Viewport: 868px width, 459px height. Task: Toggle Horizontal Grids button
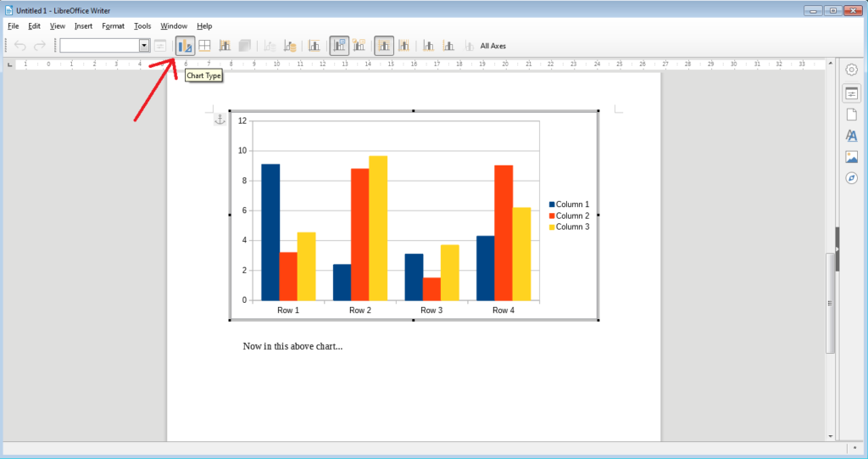click(384, 46)
